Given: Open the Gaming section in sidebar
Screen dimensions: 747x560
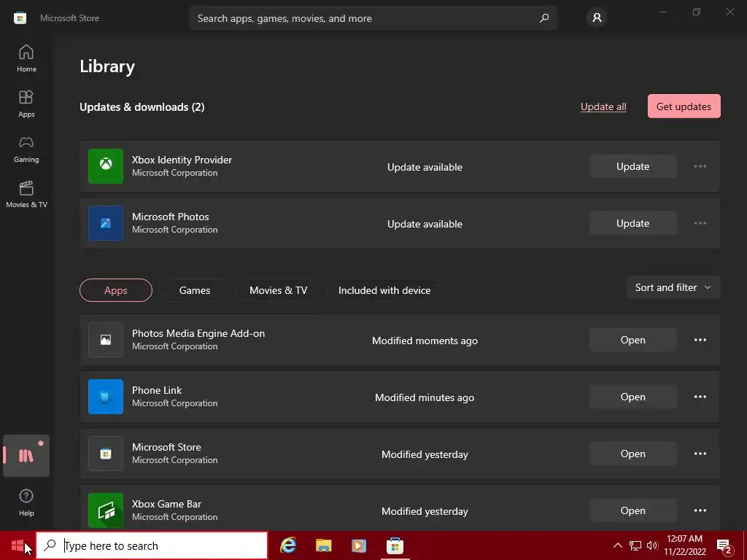Looking at the screenshot, I should pyautogui.click(x=26, y=149).
